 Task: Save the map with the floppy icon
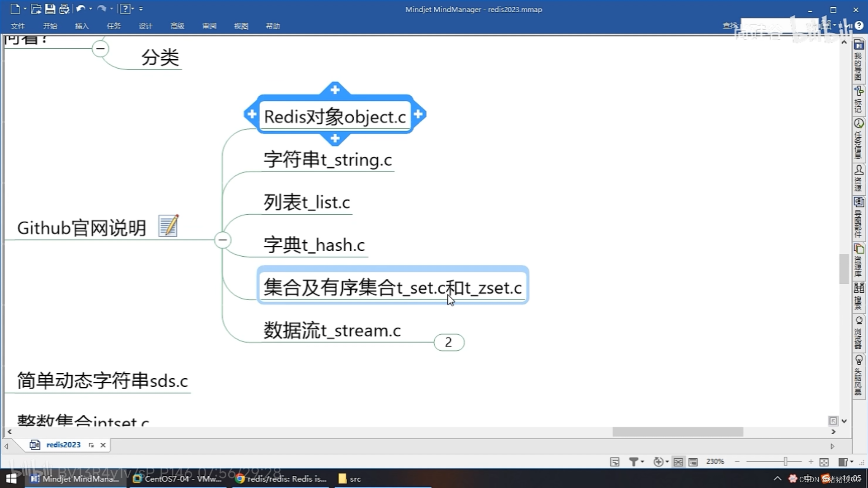pos(50,9)
